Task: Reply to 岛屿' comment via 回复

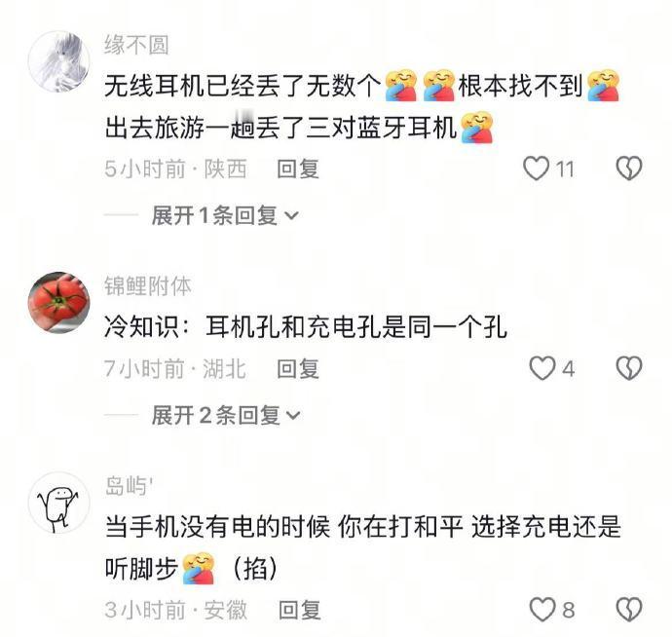Action: (x=299, y=610)
